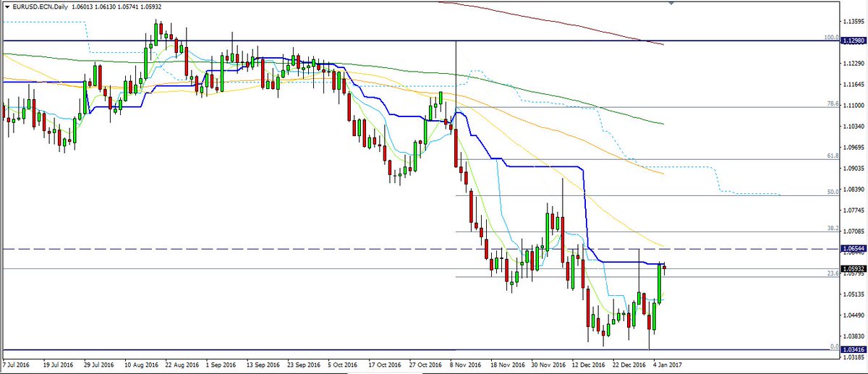Click the 12 Dec 2016 date label
The image size is (868, 374).
(588, 366)
